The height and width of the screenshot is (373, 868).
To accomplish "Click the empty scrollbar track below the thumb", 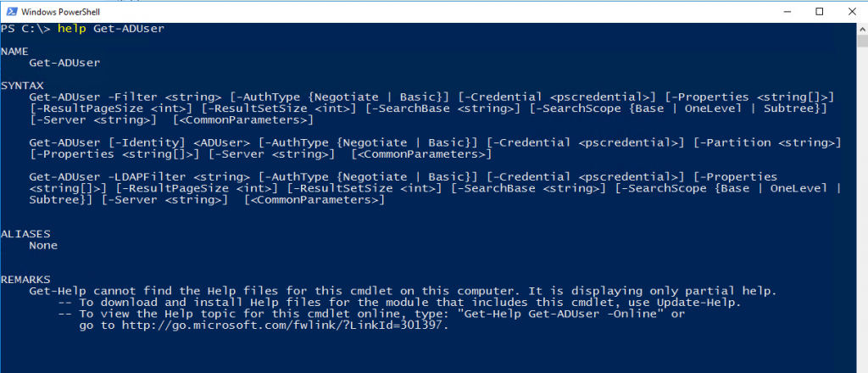I will [862, 210].
